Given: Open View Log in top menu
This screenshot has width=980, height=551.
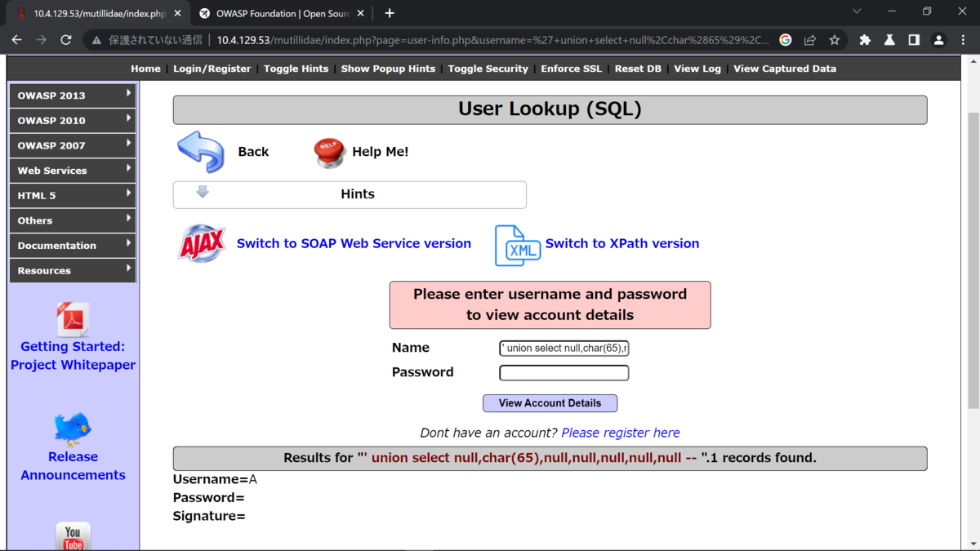Looking at the screenshot, I should pos(697,69).
